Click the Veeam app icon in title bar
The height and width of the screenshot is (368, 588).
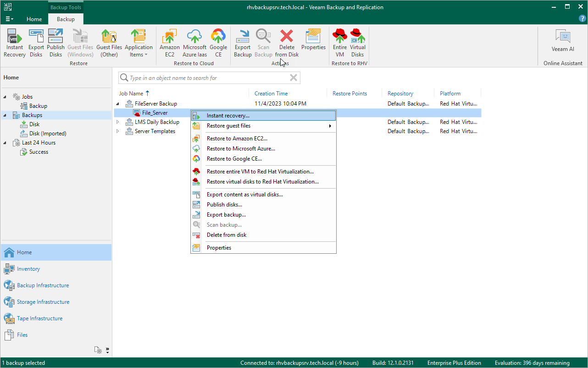click(7, 7)
